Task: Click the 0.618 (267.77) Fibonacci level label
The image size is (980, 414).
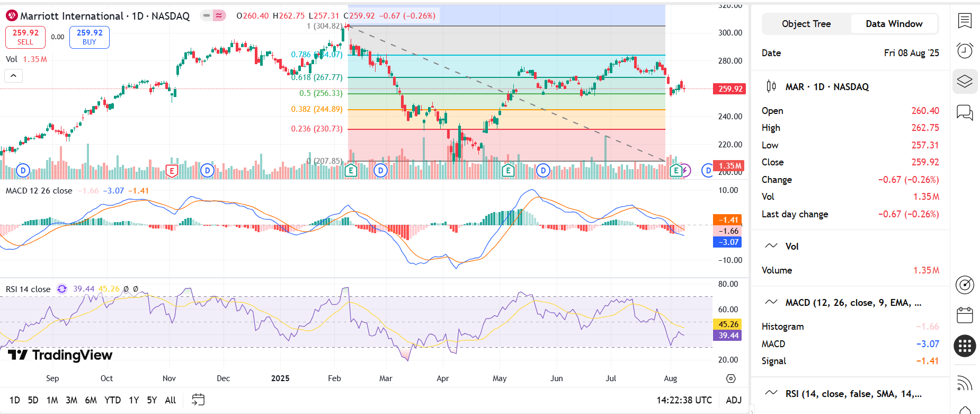Action: pyautogui.click(x=317, y=77)
